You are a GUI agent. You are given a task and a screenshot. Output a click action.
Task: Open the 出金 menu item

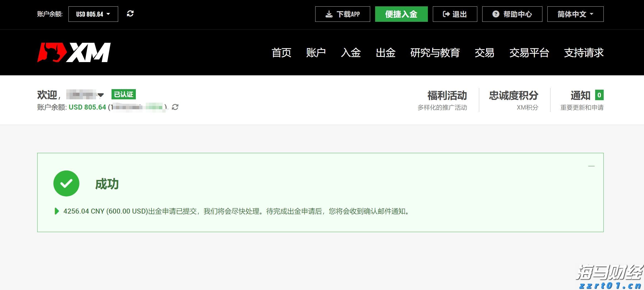386,53
